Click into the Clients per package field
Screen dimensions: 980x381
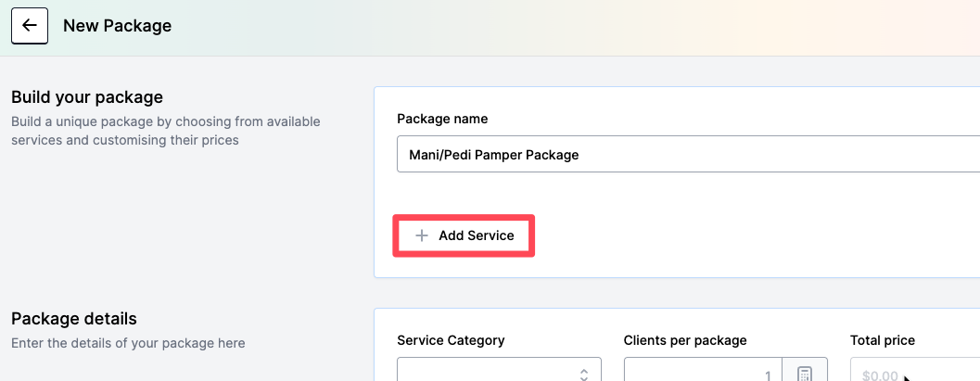tap(703, 373)
